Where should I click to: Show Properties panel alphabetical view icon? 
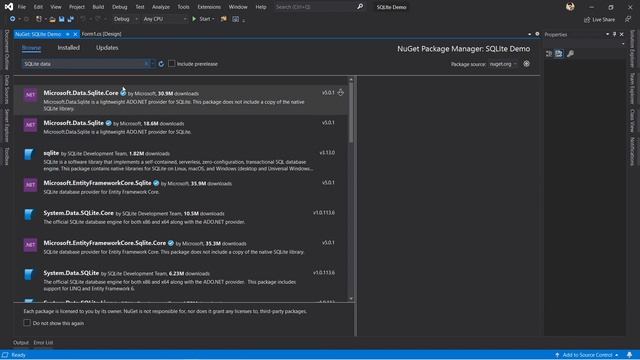[x=559, y=53]
